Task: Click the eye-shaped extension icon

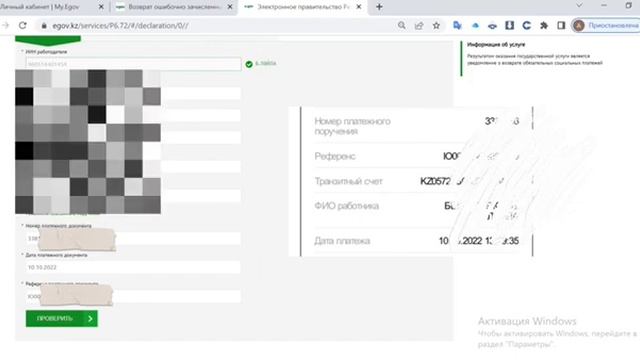Action: tap(492, 26)
